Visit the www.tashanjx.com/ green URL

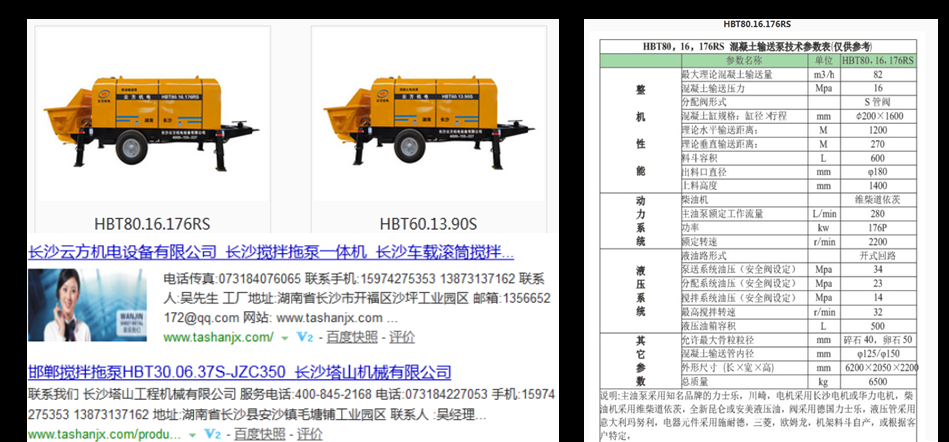pos(219,337)
